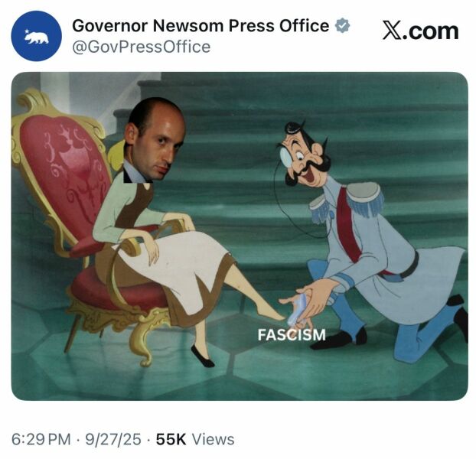Viewport: 476px width, 459px height.
Task: Open the Governor Newsom Press Office profile name
Action: pyautogui.click(x=201, y=25)
